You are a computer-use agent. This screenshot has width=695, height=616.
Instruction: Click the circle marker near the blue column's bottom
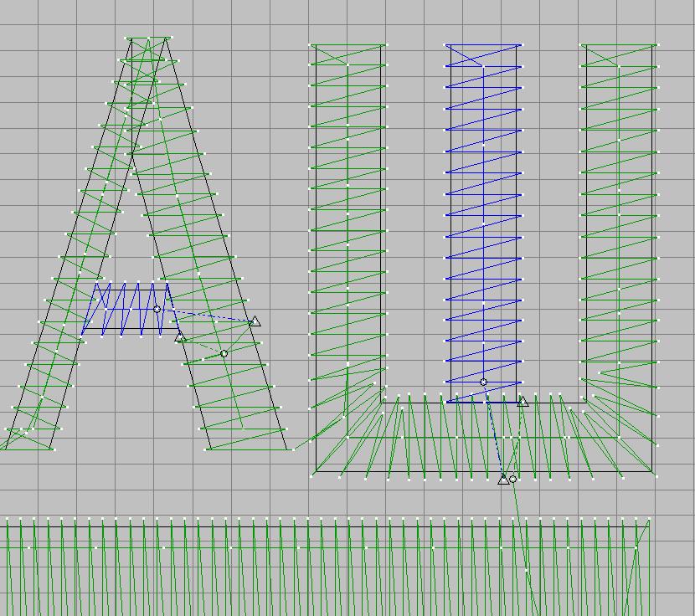tap(484, 382)
